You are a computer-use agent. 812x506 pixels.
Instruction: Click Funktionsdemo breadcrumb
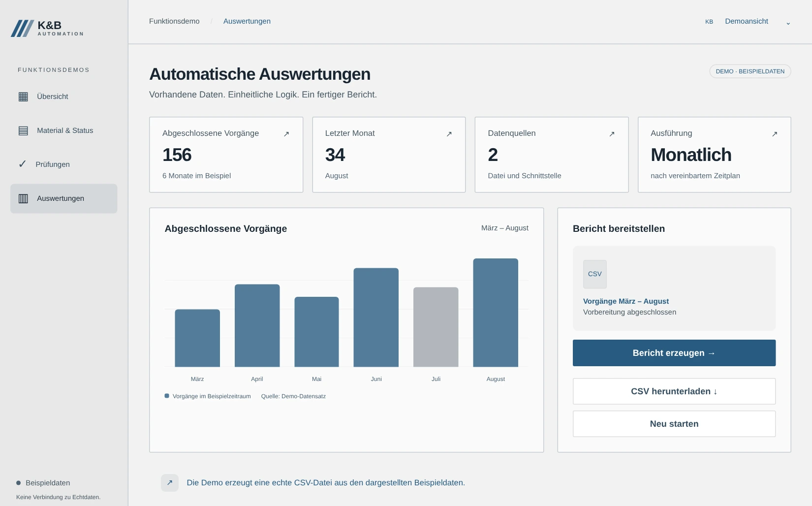pos(174,21)
